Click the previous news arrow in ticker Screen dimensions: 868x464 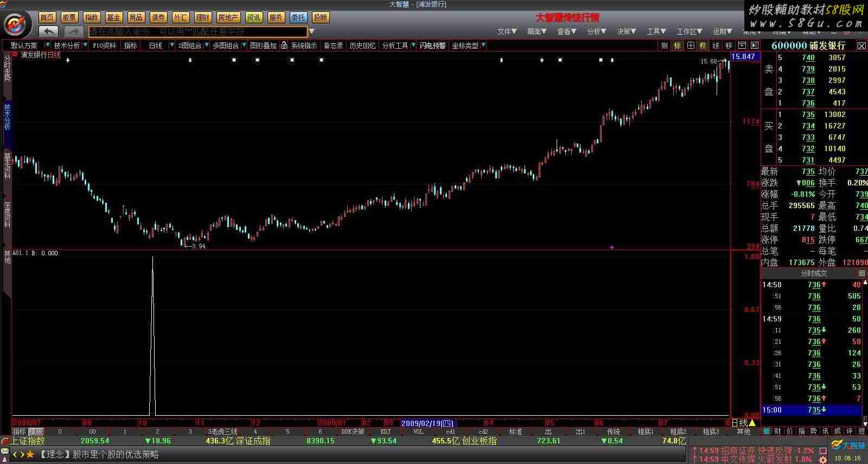tap(15, 454)
